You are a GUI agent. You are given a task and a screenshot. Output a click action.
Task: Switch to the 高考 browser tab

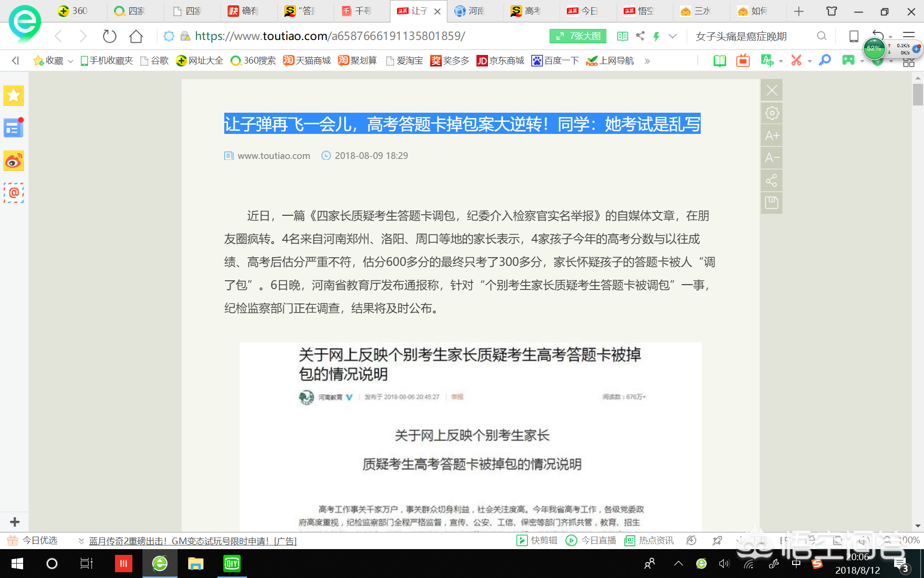tap(532, 11)
